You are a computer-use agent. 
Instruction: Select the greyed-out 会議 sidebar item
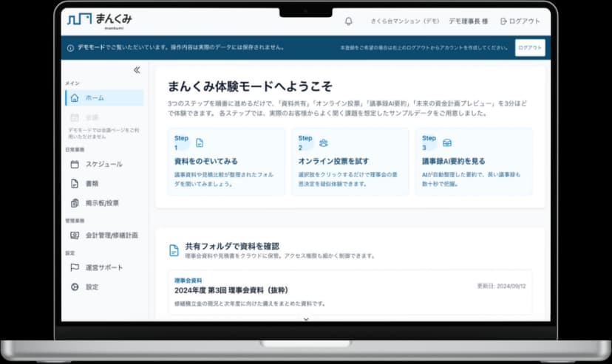pos(104,117)
